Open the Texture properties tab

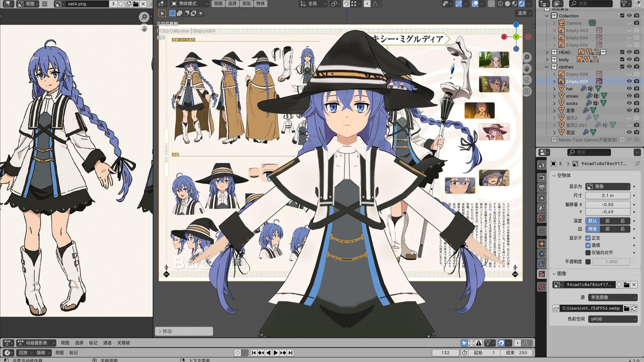pos(542,287)
